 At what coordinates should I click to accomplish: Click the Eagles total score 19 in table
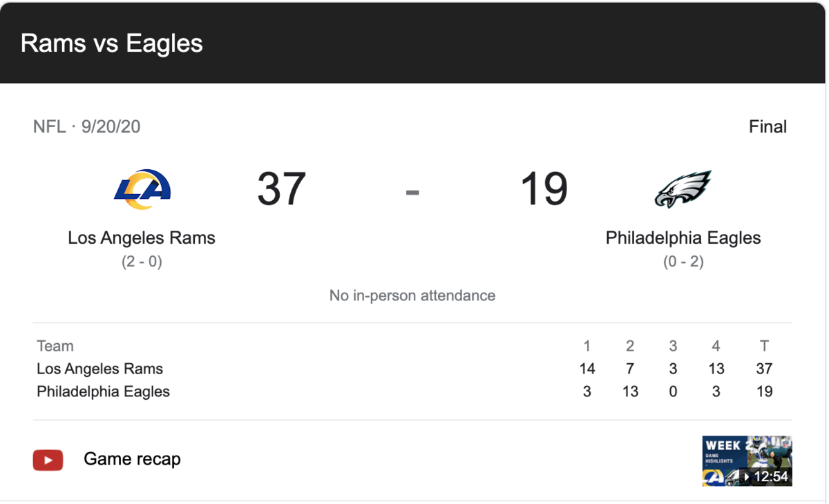[x=764, y=391]
